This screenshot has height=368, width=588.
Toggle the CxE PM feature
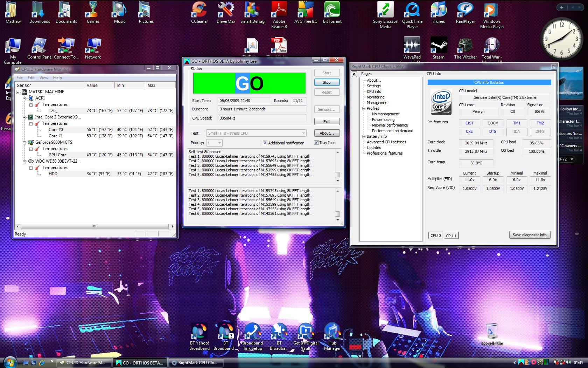pyautogui.click(x=469, y=131)
